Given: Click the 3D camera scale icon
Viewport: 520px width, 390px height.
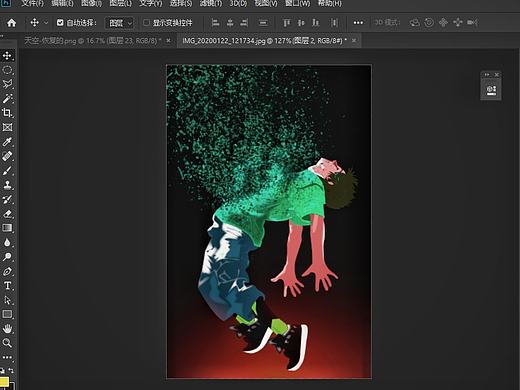Looking at the screenshot, I should pyautogui.click(x=472, y=23).
